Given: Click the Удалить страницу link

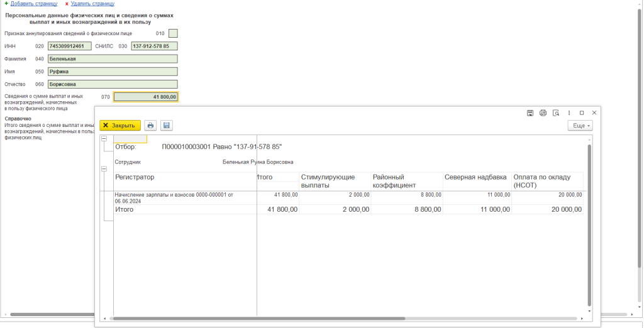Looking at the screenshot, I should 92,4.
